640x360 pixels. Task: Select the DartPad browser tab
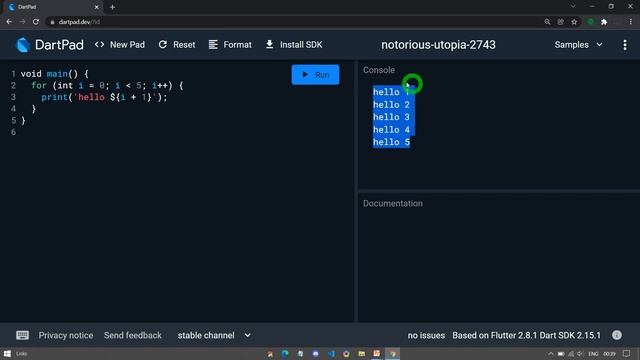pos(53,7)
